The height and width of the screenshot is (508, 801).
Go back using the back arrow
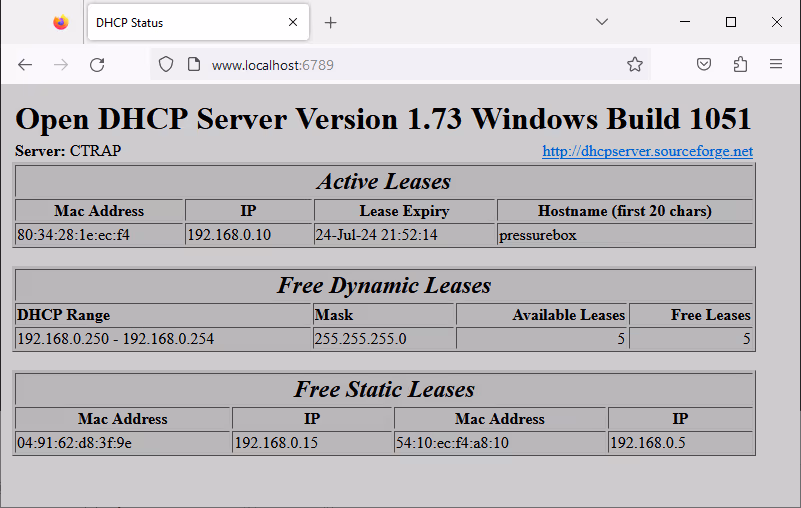(x=25, y=65)
